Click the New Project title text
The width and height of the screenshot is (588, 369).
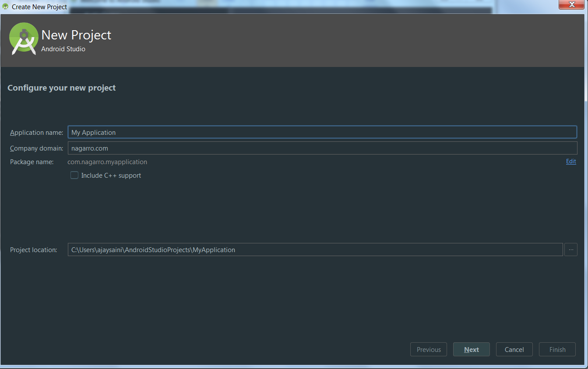[77, 35]
